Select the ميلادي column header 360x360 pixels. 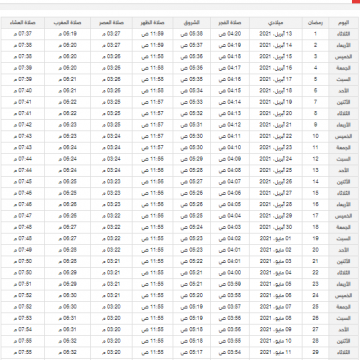click(x=276, y=23)
